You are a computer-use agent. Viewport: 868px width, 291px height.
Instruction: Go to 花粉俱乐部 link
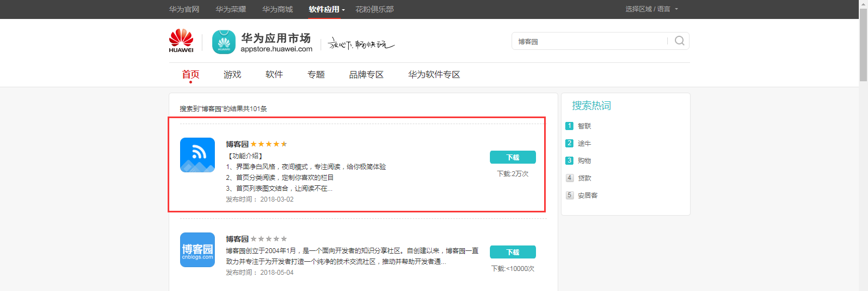click(x=374, y=9)
